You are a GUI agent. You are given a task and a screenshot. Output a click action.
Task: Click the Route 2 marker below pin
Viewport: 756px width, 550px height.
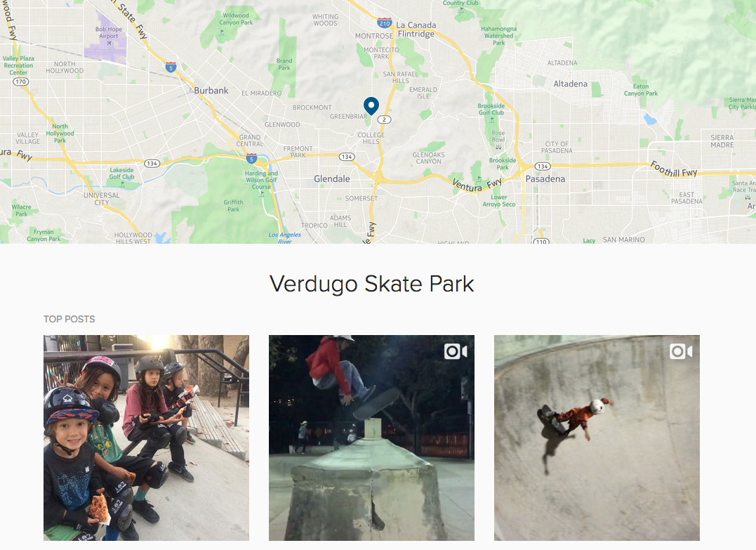click(384, 119)
